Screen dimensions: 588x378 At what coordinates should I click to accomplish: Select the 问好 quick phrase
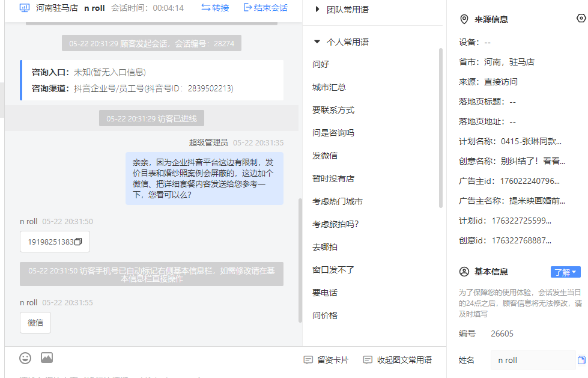pyautogui.click(x=321, y=64)
